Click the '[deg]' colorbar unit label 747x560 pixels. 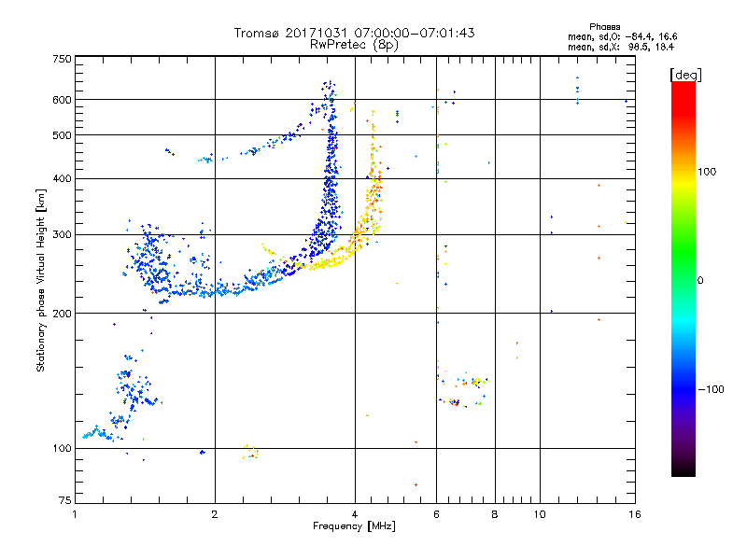click(685, 75)
